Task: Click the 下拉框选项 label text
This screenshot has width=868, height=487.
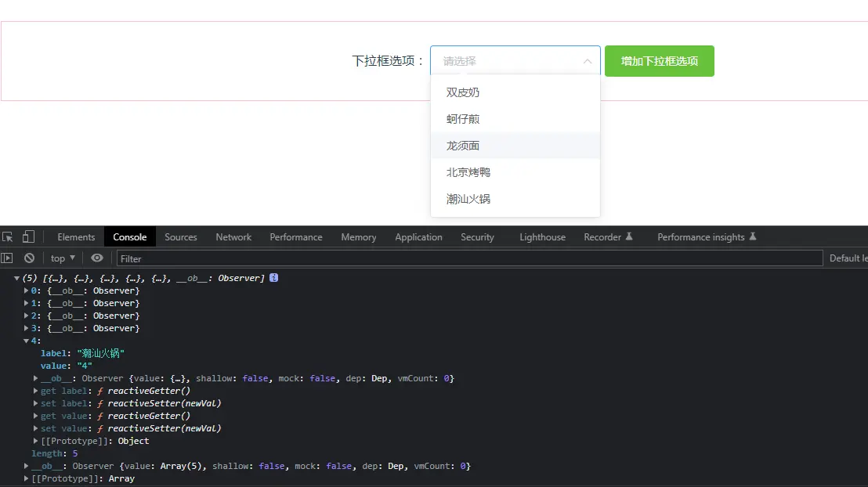Action: point(388,61)
